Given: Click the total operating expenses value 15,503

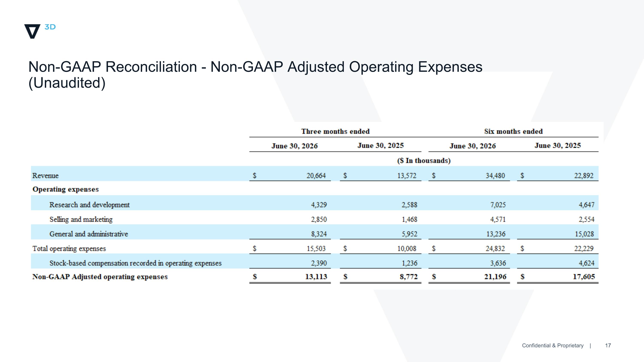Looking at the screenshot, I should 316,248.
